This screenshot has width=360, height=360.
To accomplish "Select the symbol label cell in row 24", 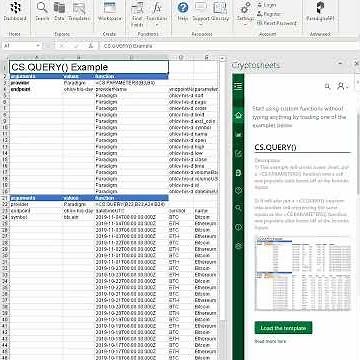I will tap(36, 217).
